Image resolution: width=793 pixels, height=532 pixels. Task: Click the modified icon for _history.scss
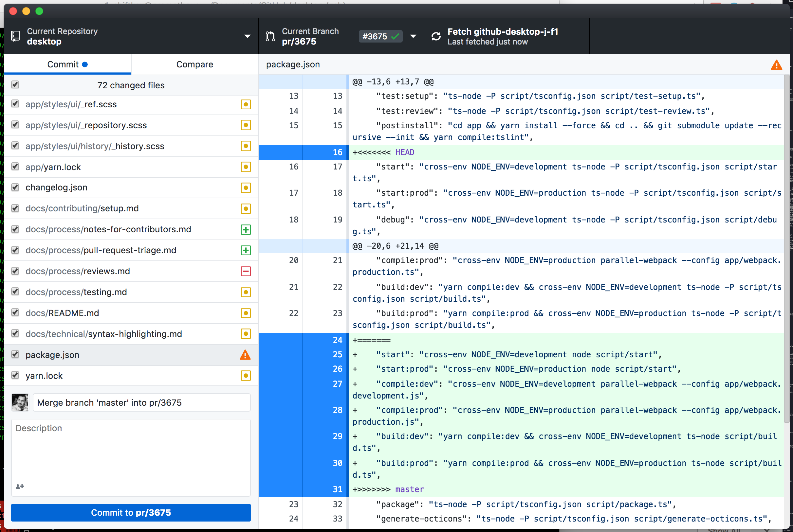246,146
